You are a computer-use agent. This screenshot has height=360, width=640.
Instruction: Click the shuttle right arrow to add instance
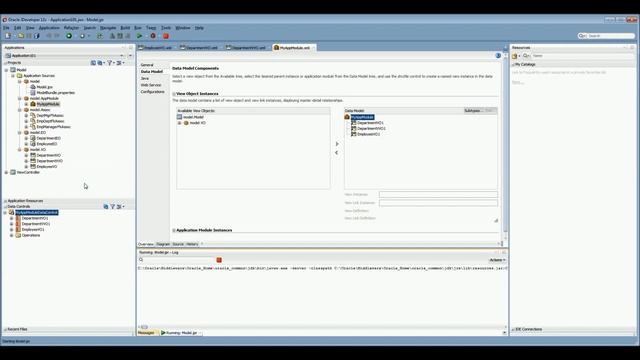point(337,144)
